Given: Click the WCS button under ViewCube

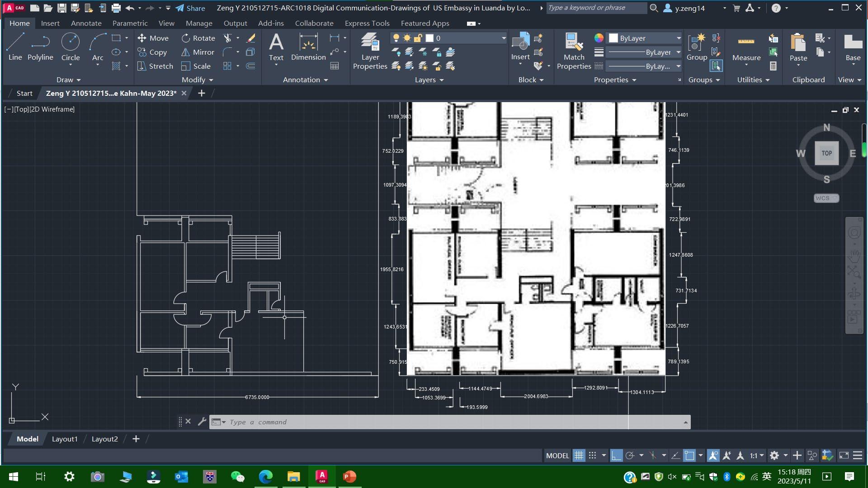Looking at the screenshot, I should [x=826, y=198].
